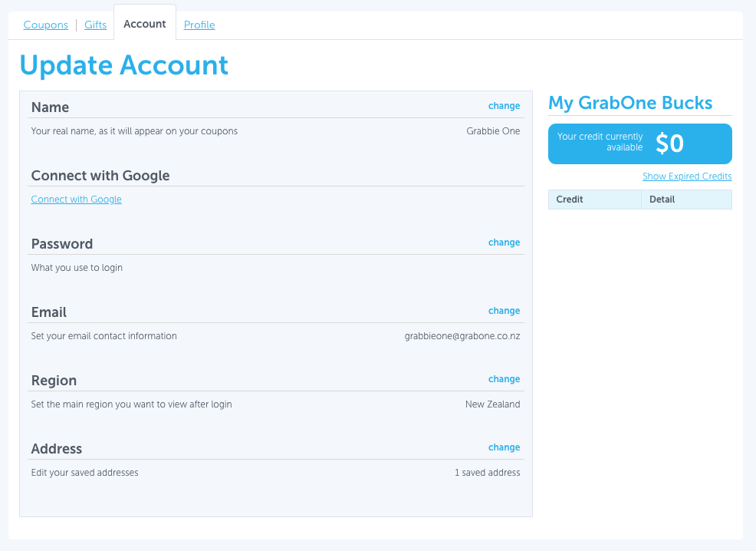Click the Email section heading

click(x=49, y=312)
